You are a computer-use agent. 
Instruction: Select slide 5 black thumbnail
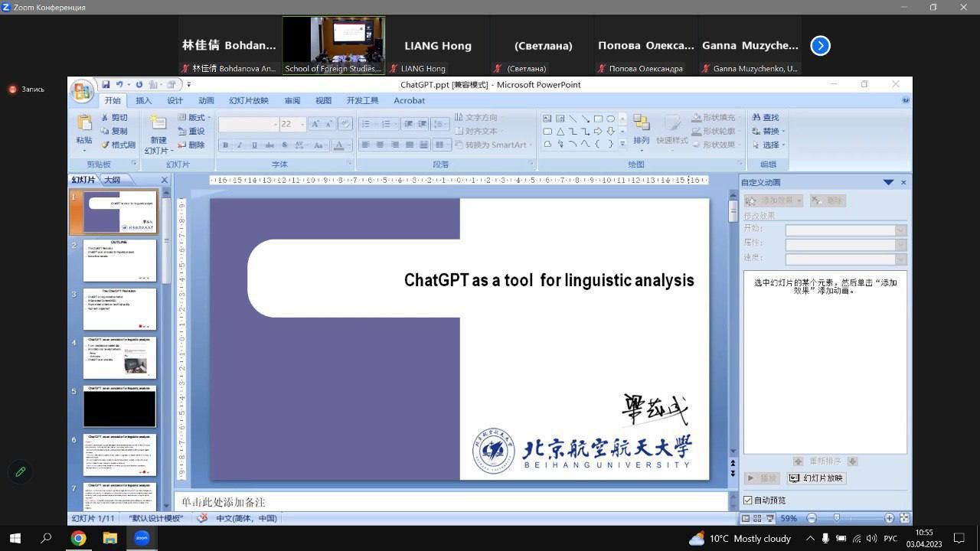pos(119,406)
